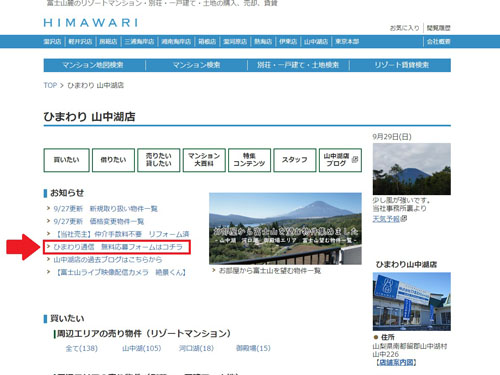Open the 会社概要 menu item
500x375 pixels.
click(438, 41)
